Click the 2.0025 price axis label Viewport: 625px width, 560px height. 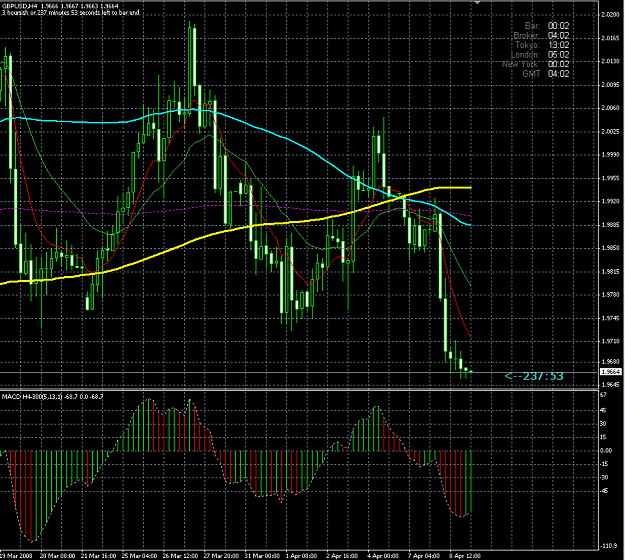[x=610, y=132]
